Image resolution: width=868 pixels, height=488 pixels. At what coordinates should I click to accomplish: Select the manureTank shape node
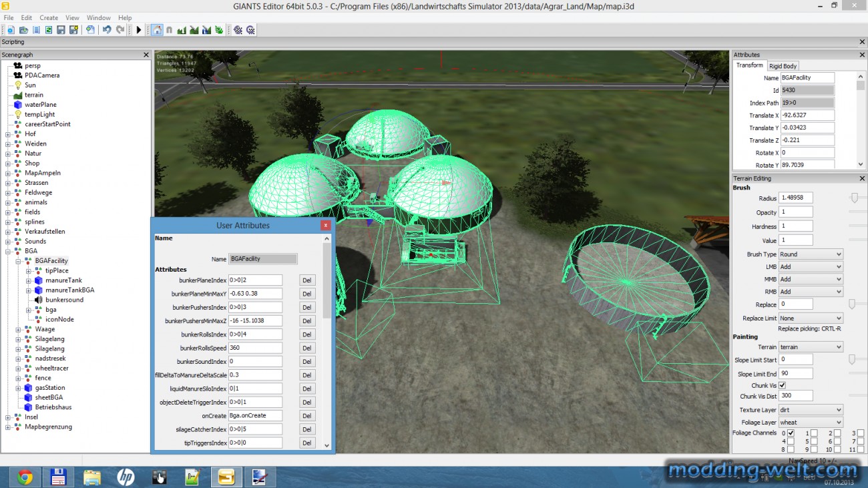tap(63, 280)
